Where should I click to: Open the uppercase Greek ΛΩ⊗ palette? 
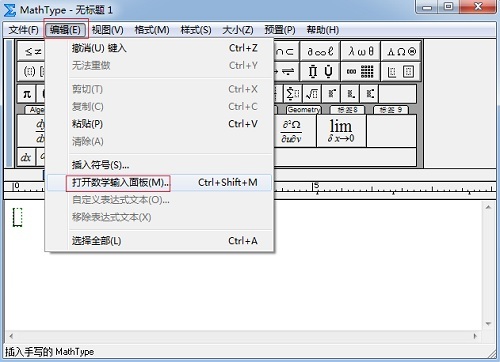(x=401, y=51)
